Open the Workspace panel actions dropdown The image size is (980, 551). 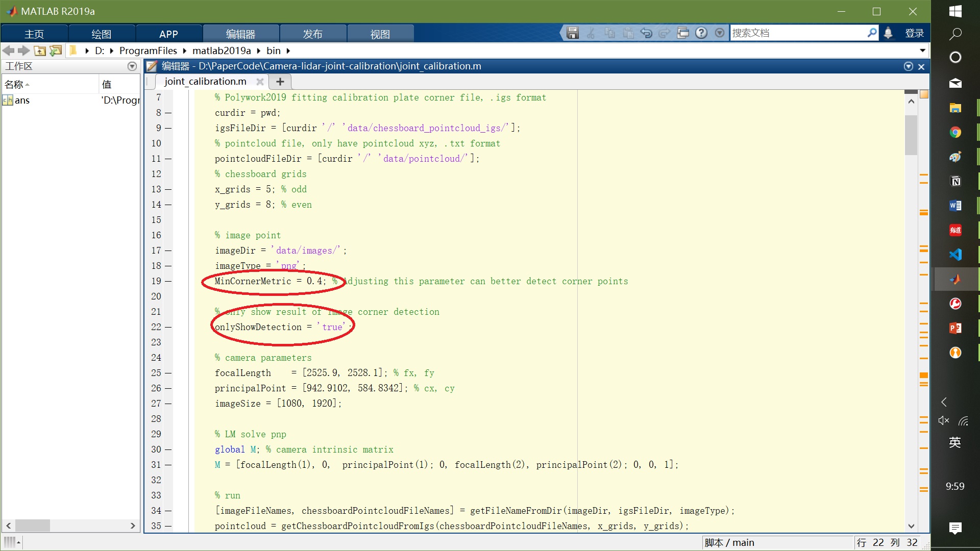coord(132,66)
